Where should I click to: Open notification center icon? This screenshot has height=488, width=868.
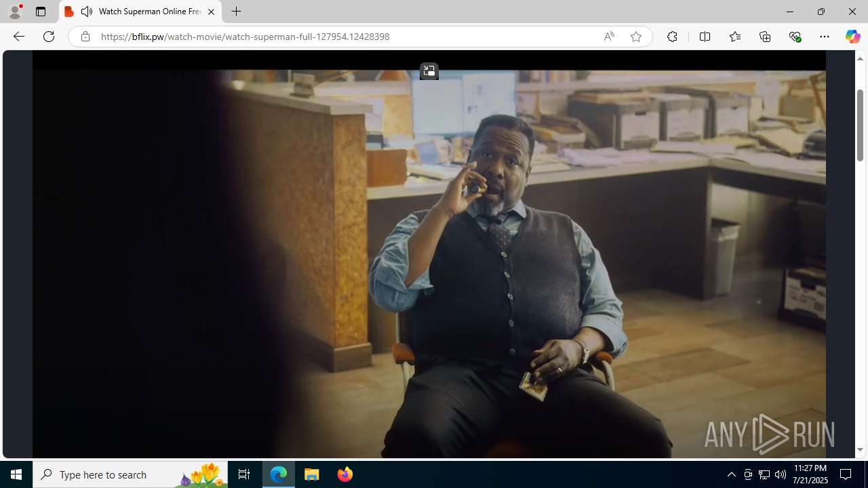(846, 474)
